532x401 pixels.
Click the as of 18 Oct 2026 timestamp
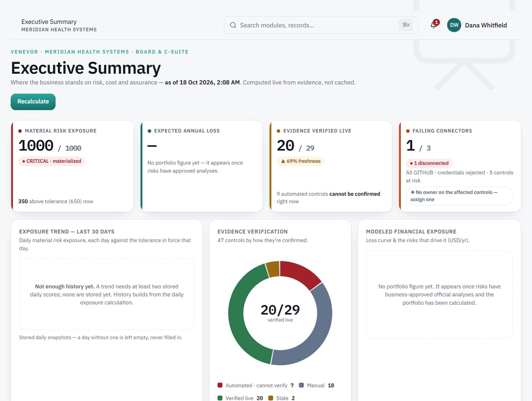point(202,82)
